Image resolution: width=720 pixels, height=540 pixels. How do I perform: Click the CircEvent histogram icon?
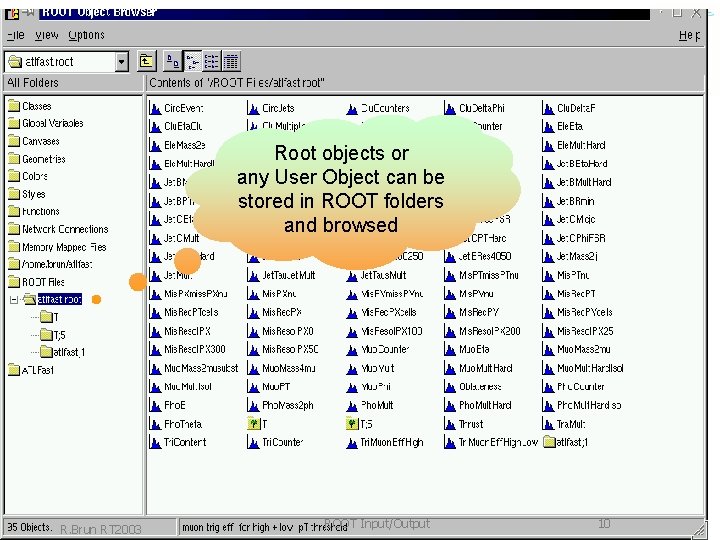click(x=156, y=108)
